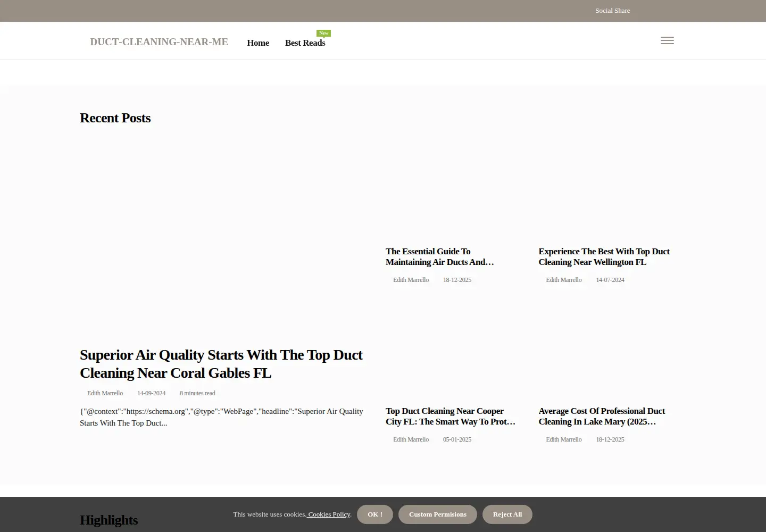The width and height of the screenshot is (766, 532).
Task: Click the 18-12-2025 date under Lake Mary post
Action: (x=610, y=439)
